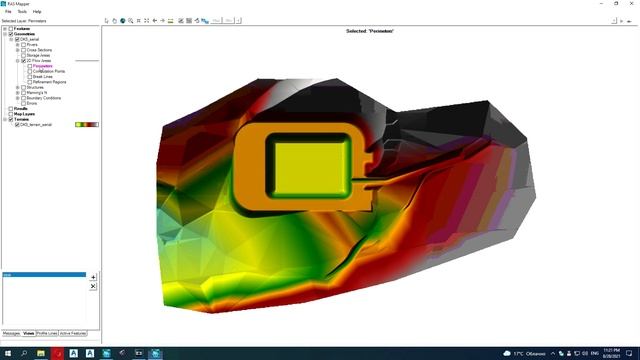The height and width of the screenshot is (360, 640).
Task: Open notification center in taskbar
Action: point(629,353)
